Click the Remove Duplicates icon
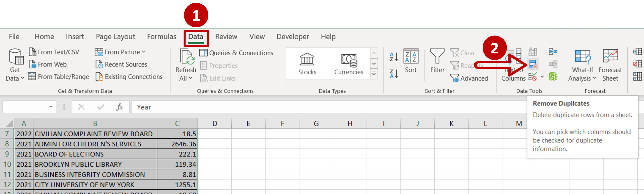Screen dimensions: 644x194 click(x=533, y=65)
